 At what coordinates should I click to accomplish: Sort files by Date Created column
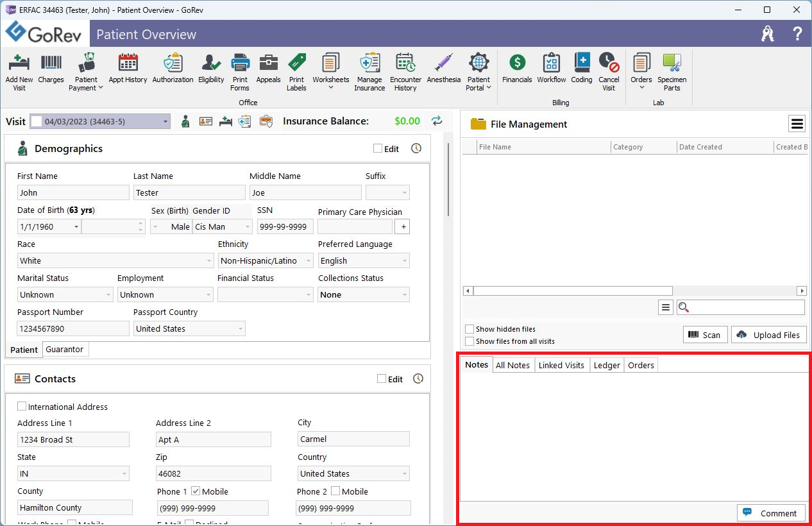pyautogui.click(x=725, y=147)
